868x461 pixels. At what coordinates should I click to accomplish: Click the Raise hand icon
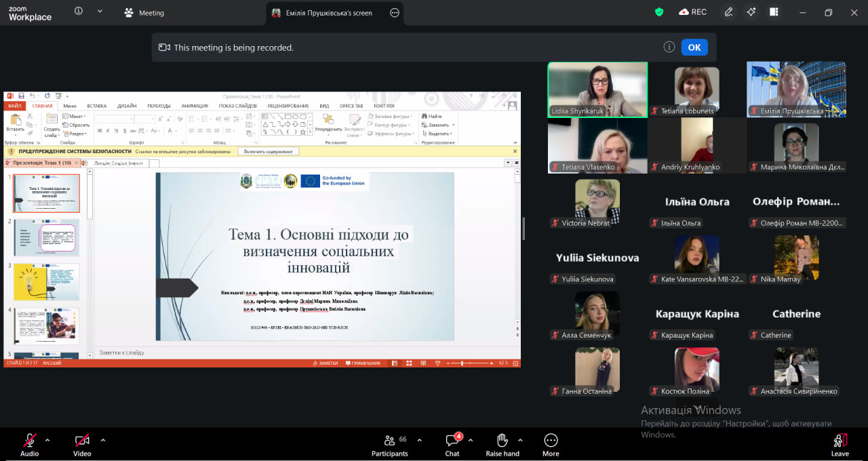pyautogui.click(x=502, y=441)
